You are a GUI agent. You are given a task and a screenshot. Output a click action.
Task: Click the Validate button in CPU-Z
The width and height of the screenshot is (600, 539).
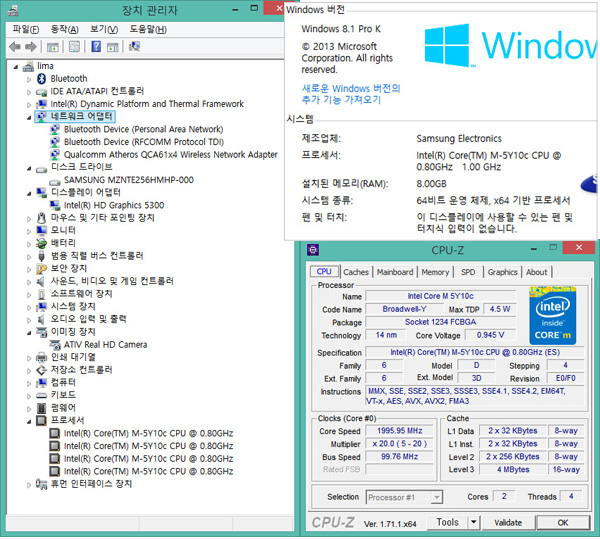(508, 522)
